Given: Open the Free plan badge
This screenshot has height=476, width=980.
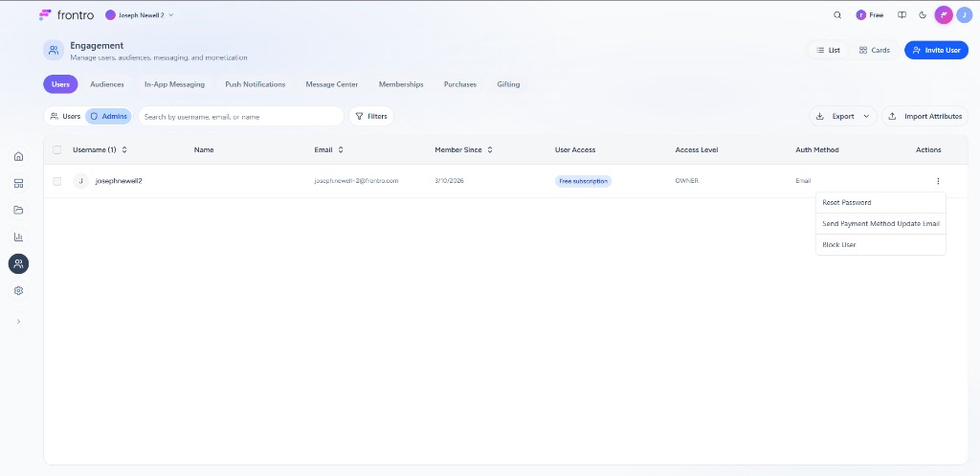Looking at the screenshot, I should [870, 15].
